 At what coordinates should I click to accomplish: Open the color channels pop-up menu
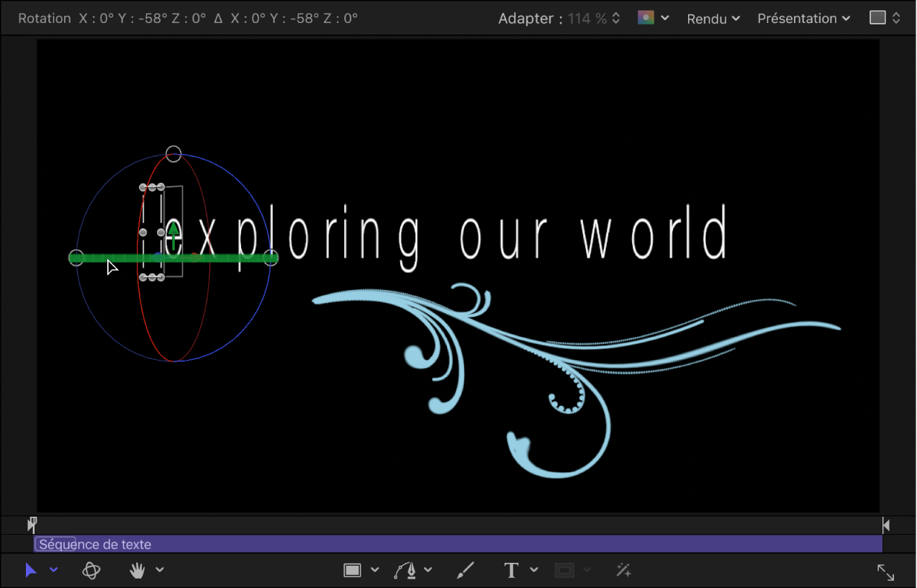(653, 18)
